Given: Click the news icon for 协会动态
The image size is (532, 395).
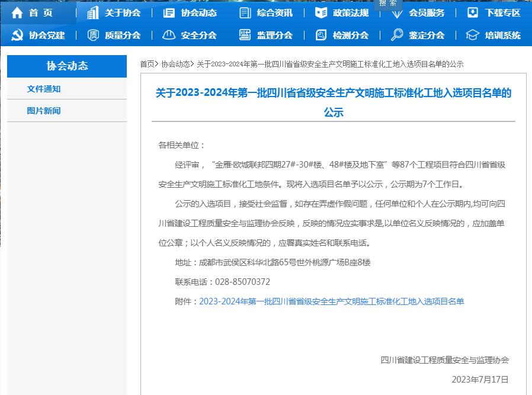Looking at the screenshot, I should tap(169, 13).
